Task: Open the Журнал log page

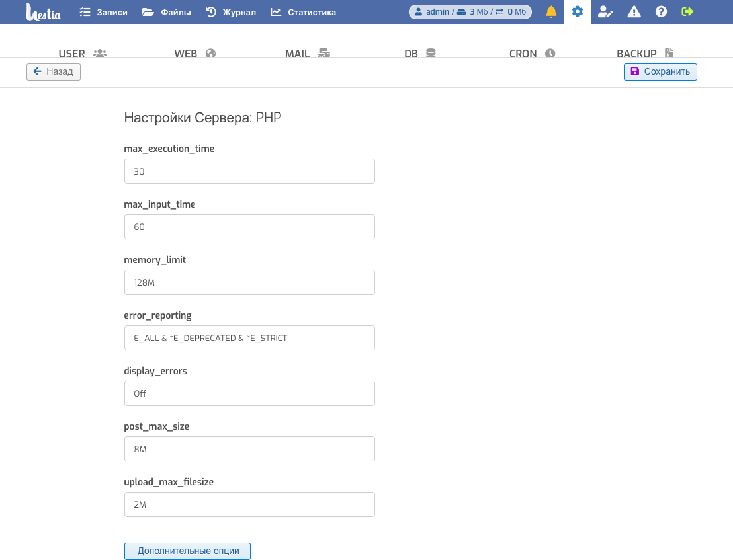Action: click(231, 12)
